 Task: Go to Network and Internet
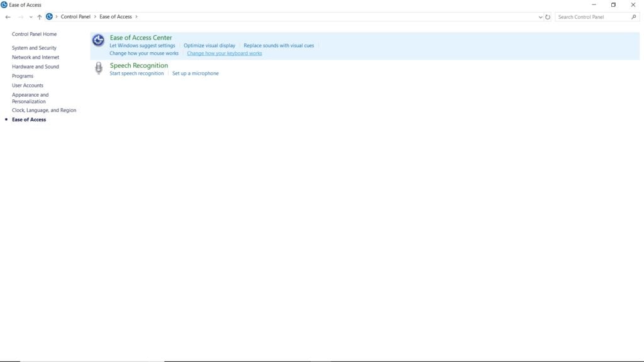(x=35, y=57)
